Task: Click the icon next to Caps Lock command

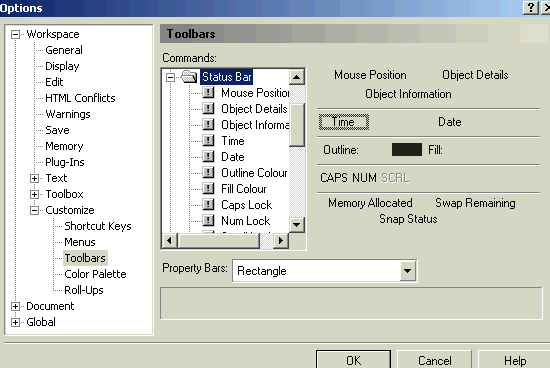Action: click(208, 205)
